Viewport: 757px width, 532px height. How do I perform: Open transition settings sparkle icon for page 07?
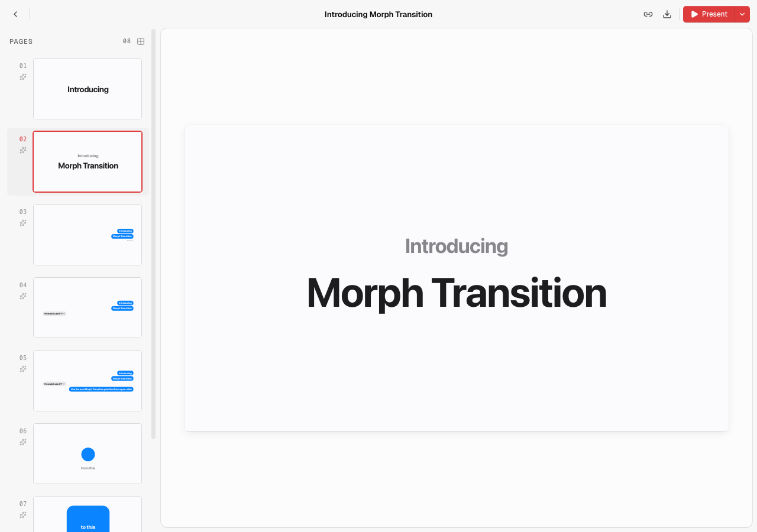pyautogui.click(x=23, y=515)
